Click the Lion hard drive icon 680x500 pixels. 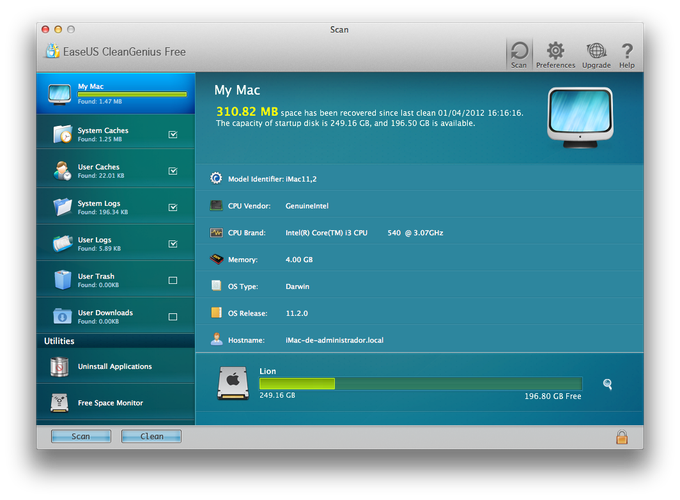pos(233,383)
